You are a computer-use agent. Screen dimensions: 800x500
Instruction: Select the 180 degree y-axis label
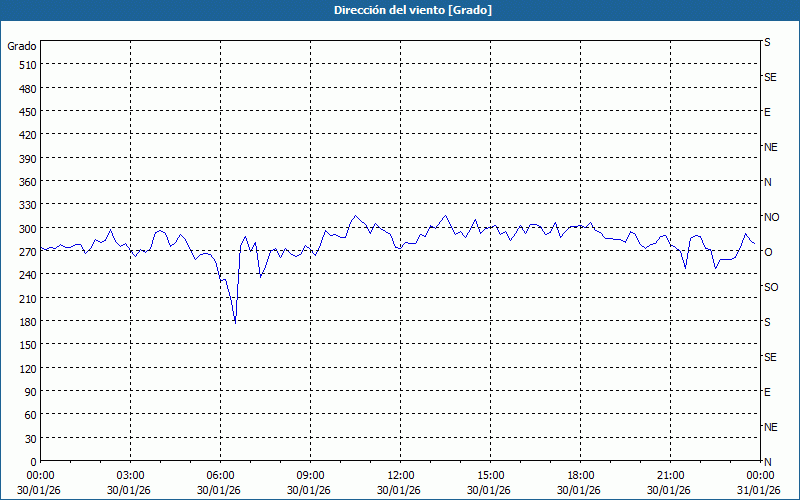[x=25, y=322]
